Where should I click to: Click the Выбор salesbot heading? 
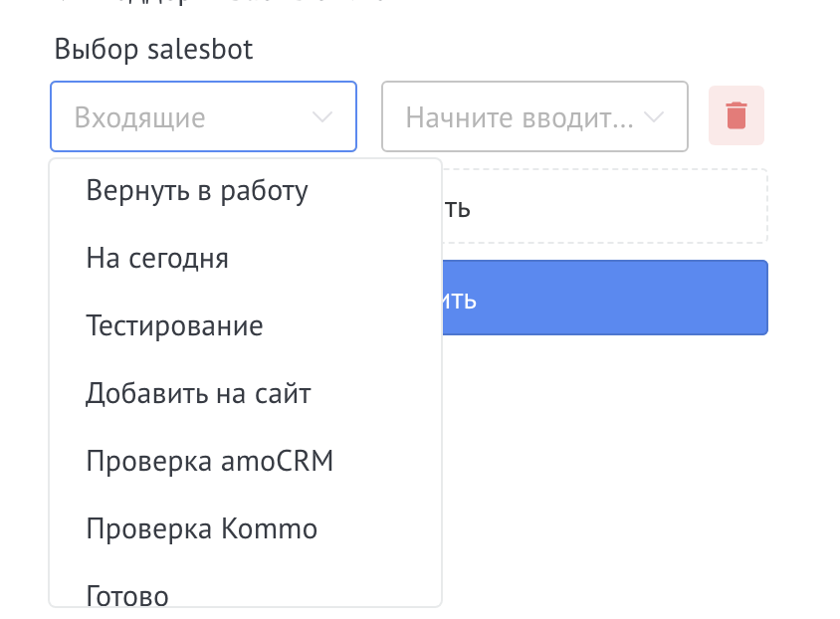click(151, 49)
